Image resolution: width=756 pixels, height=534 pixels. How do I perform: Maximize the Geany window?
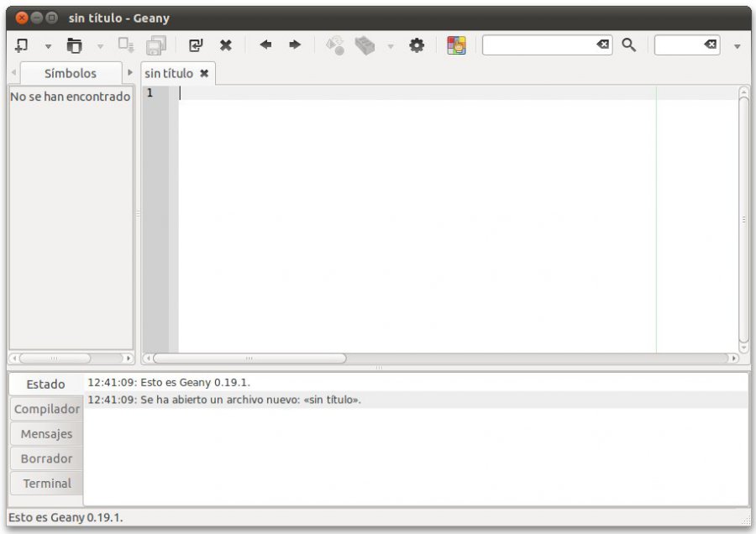51,18
